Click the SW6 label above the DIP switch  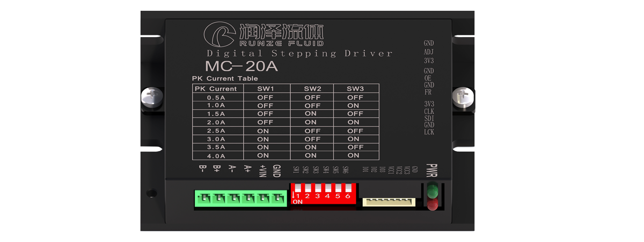point(345,170)
